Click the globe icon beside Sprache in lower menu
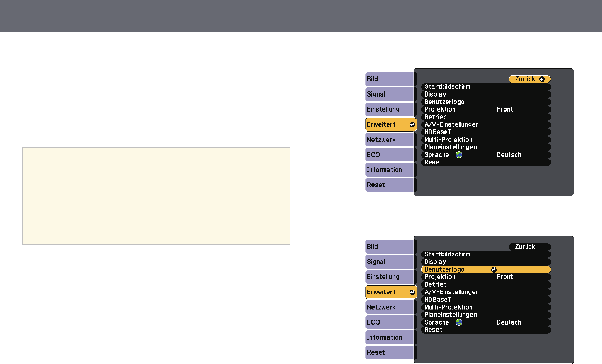The image size is (602, 364). click(x=459, y=322)
